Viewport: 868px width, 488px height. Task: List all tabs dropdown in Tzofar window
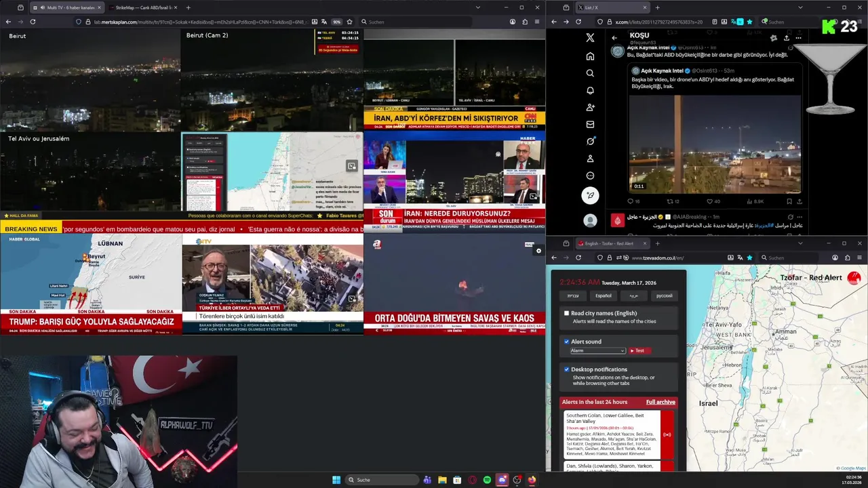800,243
